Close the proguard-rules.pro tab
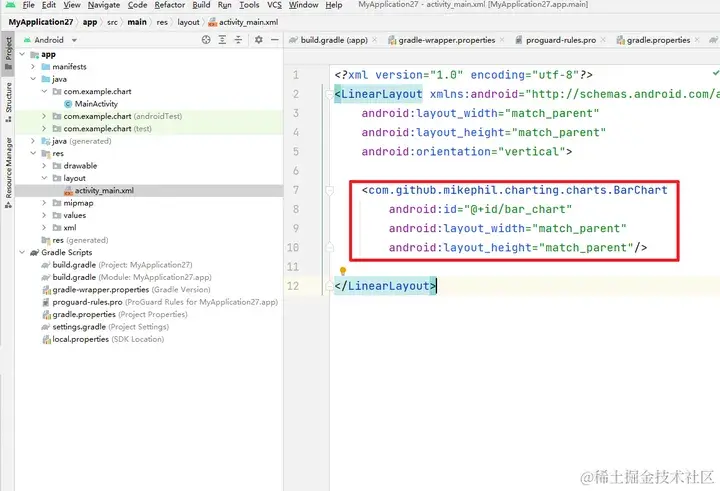Image resolution: width=720 pixels, height=491 pixels. coord(603,40)
